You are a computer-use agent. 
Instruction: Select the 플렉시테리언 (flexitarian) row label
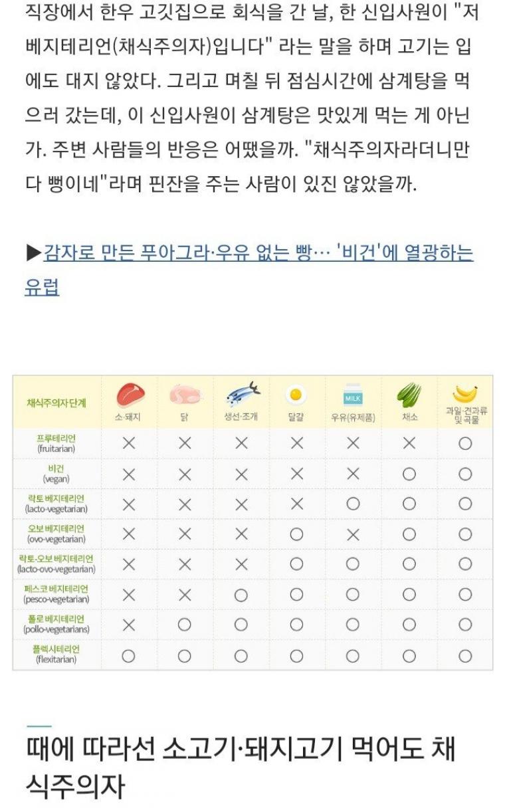pos(56,654)
